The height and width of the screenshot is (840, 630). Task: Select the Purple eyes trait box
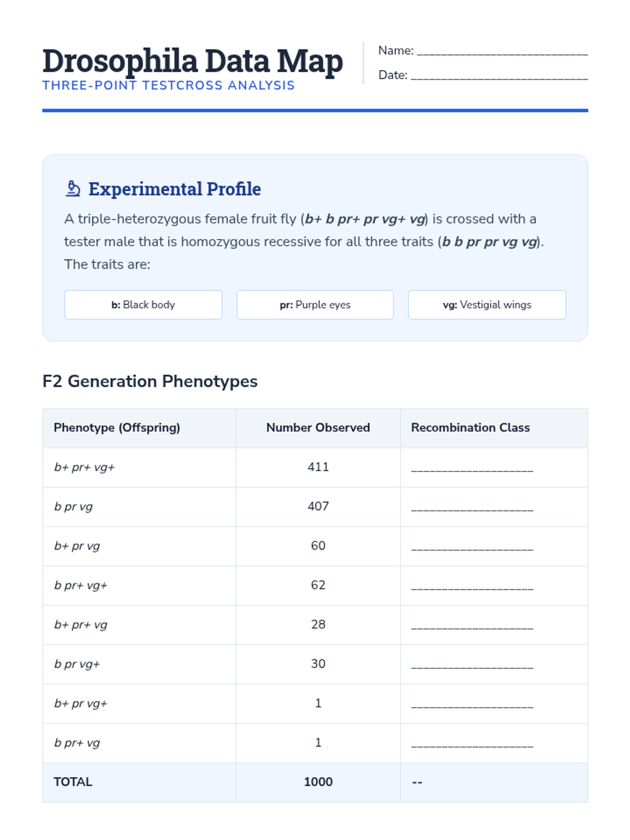(x=315, y=305)
